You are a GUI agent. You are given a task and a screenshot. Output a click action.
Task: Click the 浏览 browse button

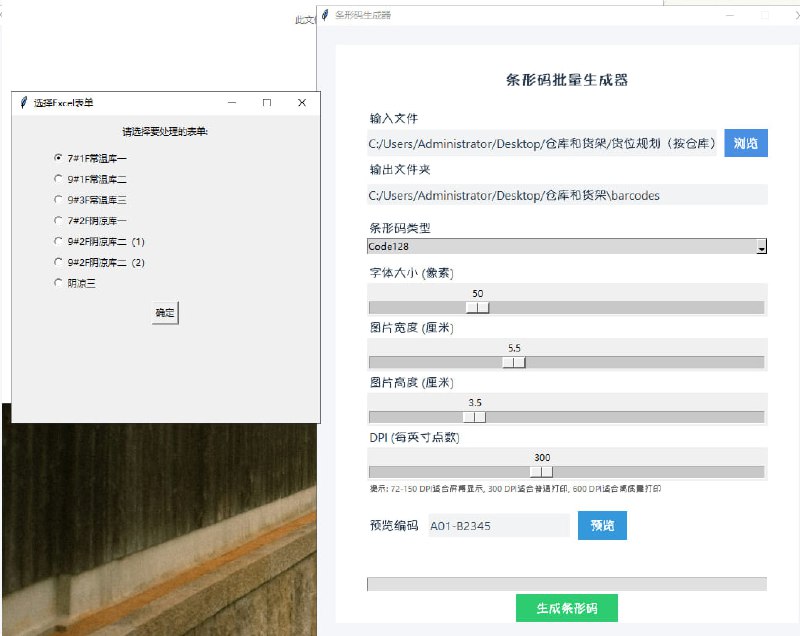tap(744, 143)
